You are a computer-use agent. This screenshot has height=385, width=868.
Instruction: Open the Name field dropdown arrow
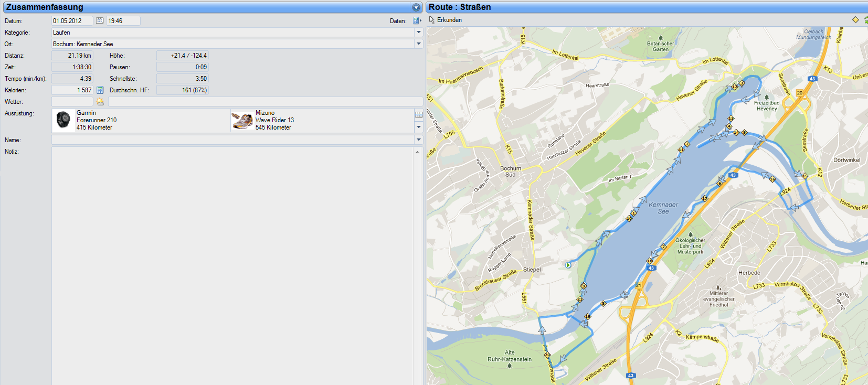point(418,140)
